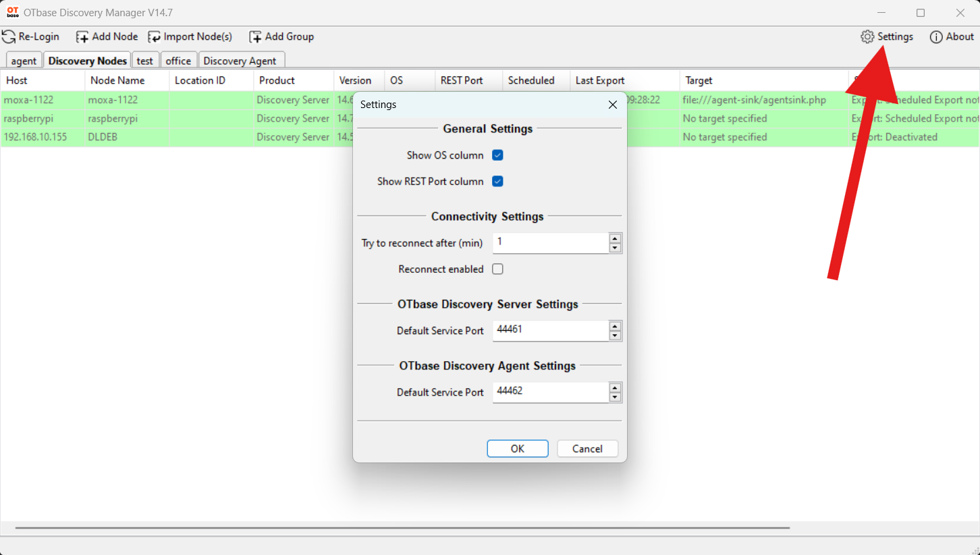
Task: Click the Import Node(s) icon
Action: tap(155, 37)
